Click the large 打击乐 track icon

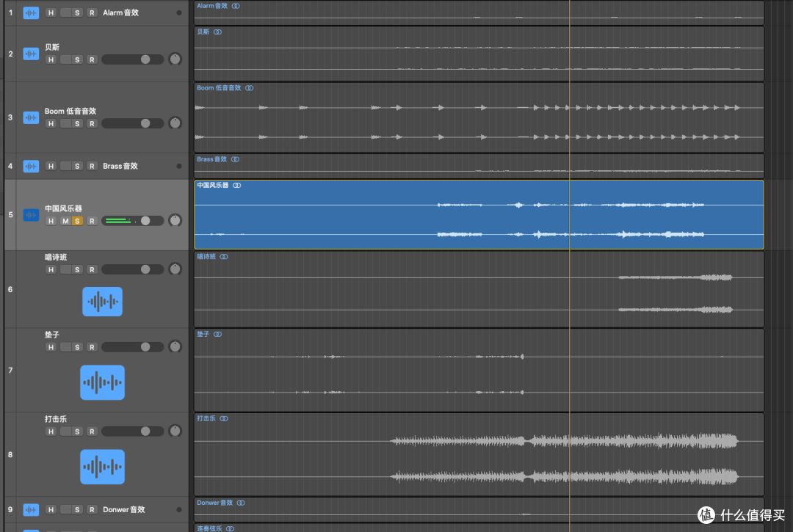pyautogui.click(x=102, y=467)
